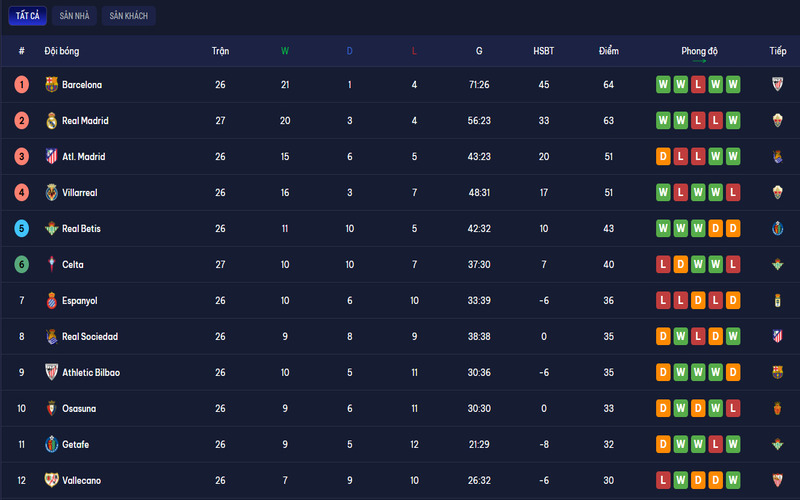800x500 pixels.
Task: Click next opponent icon in Athletic Bilbao row
Action: (777, 373)
